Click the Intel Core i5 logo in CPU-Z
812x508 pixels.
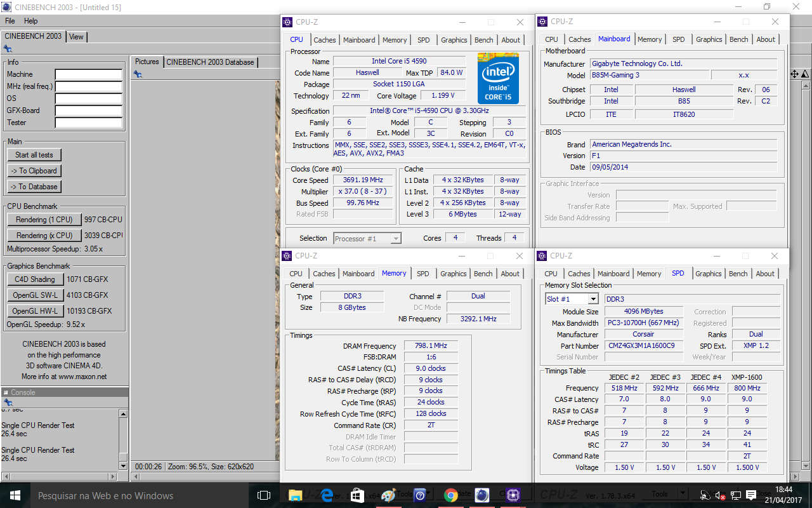coord(498,79)
